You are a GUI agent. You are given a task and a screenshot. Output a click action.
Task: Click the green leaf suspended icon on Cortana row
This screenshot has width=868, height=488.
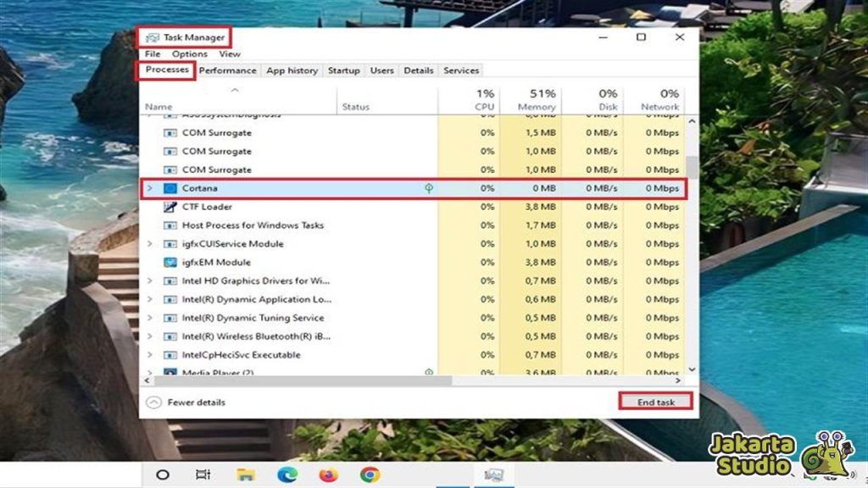(428, 188)
